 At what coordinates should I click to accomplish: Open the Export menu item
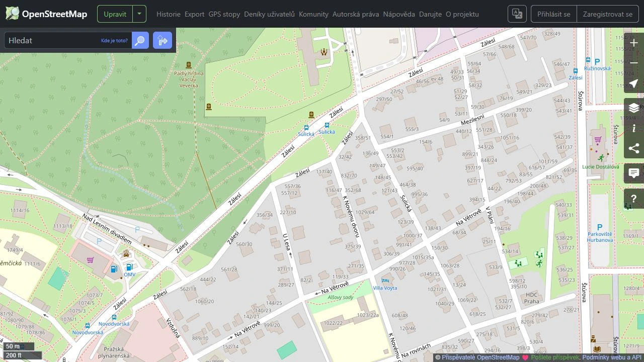pyautogui.click(x=195, y=14)
